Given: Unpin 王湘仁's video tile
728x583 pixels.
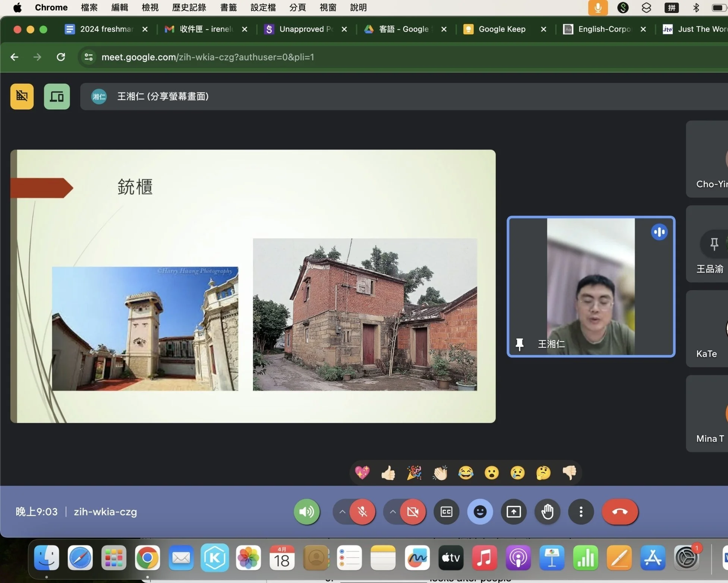Looking at the screenshot, I should (x=519, y=344).
